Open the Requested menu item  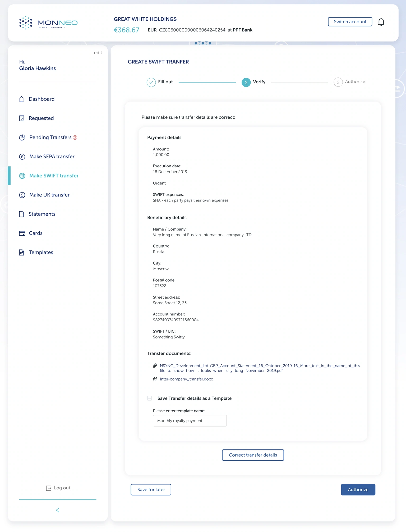click(41, 118)
